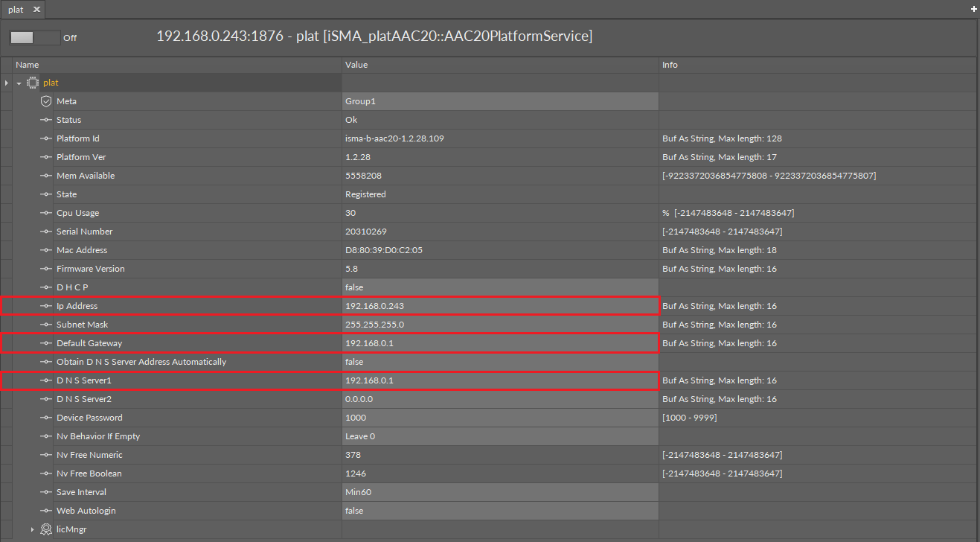Click the slot icon beside Ip Address
This screenshot has height=542, width=980.
(46, 306)
